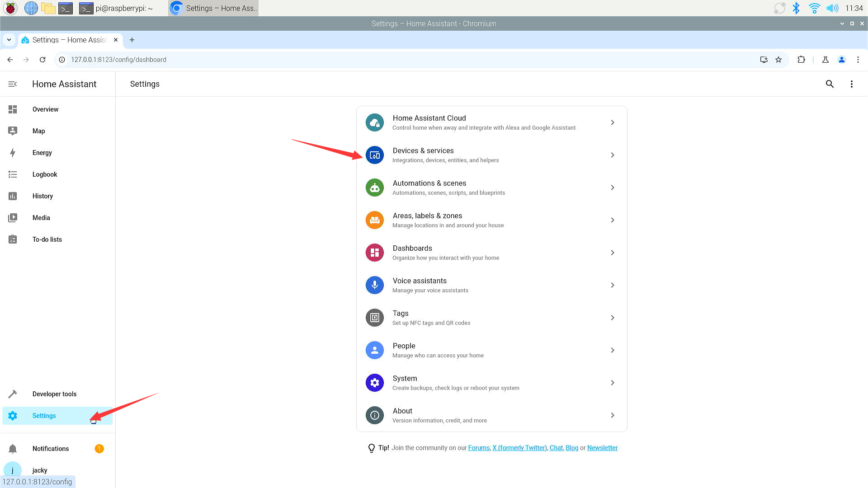Image resolution: width=868 pixels, height=488 pixels.
Task: Open tab search dropdown in Chromium
Action: click(x=9, y=40)
